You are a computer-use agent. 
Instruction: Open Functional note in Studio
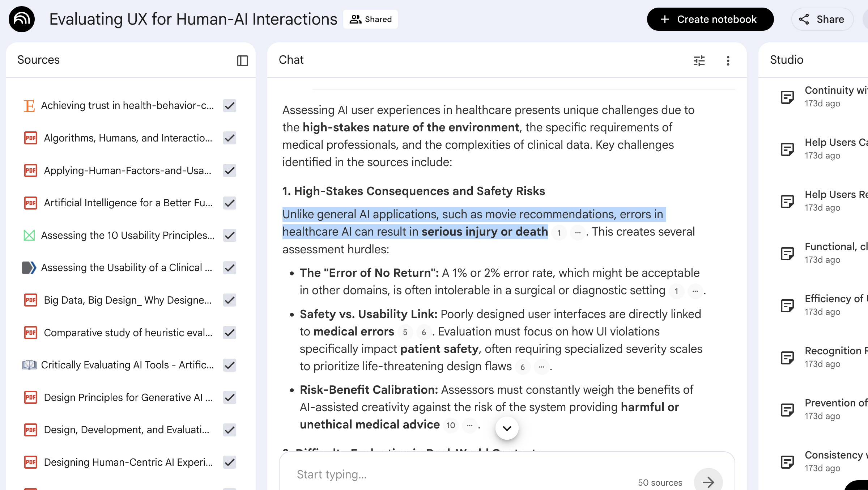pos(823,253)
